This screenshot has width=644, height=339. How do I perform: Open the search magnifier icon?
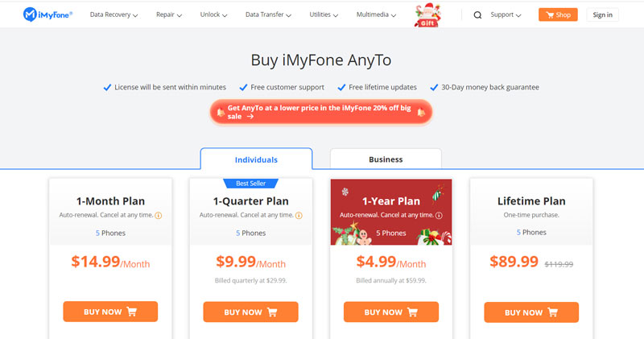pyautogui.click(x=477, y=14)
